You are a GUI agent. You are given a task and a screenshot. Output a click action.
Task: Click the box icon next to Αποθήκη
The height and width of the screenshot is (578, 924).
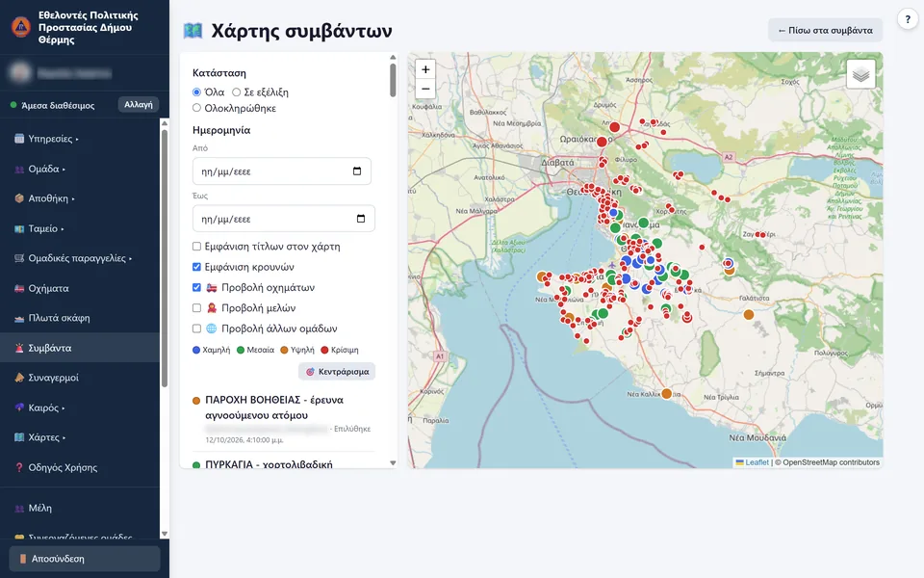point(19,198)
